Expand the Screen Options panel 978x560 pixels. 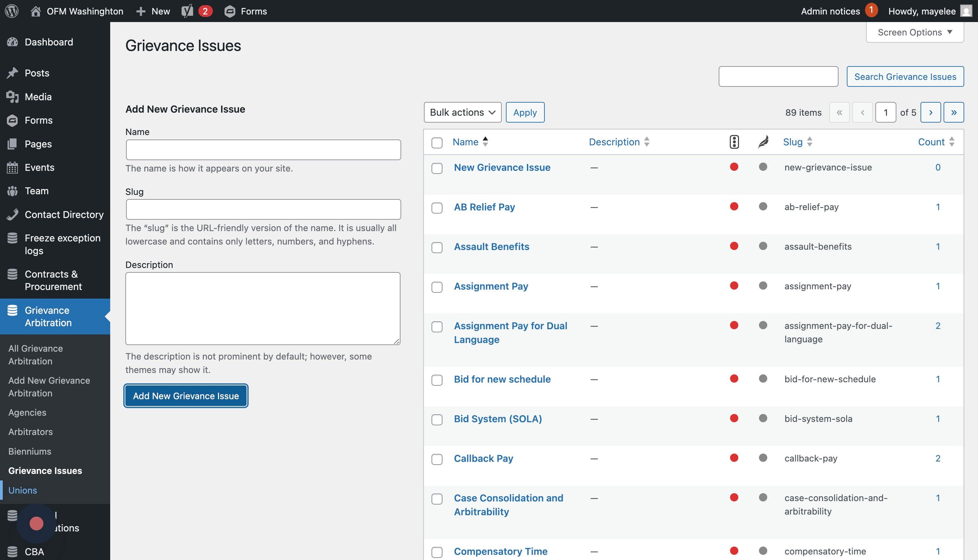[x=915, y=32]
